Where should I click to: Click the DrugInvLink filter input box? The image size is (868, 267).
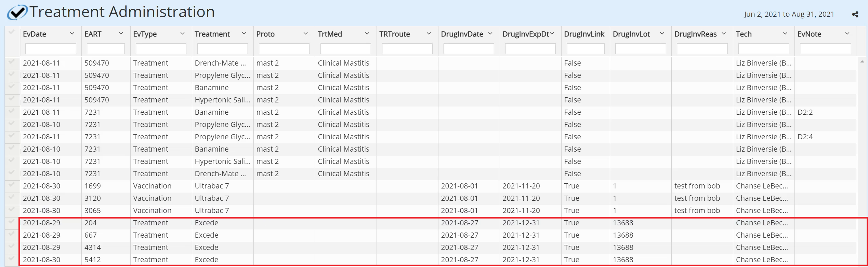coord(586,49)
